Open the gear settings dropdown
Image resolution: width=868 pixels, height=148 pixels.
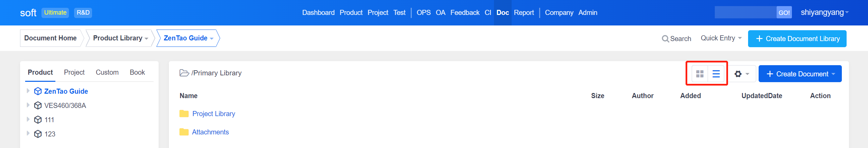point(742,74)
